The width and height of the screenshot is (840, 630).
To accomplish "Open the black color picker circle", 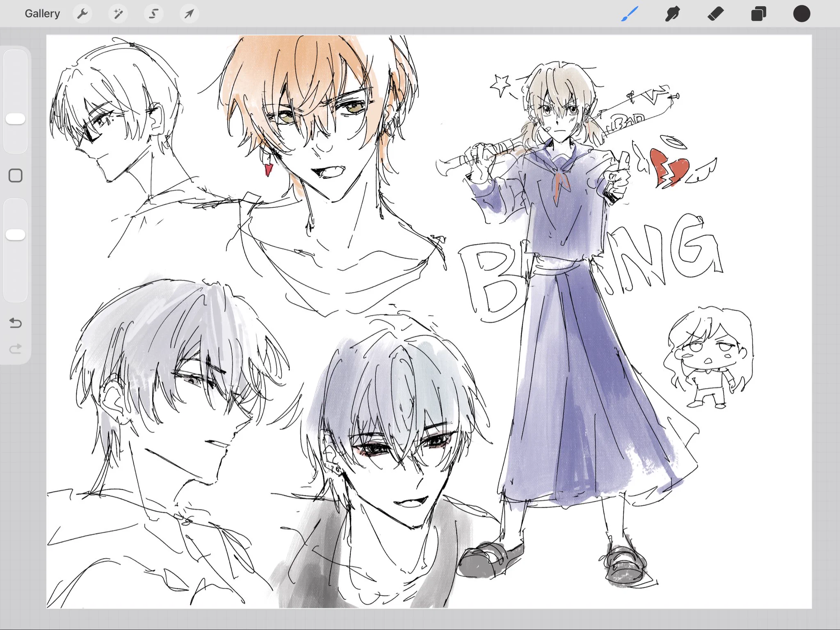I will point(801,14).
